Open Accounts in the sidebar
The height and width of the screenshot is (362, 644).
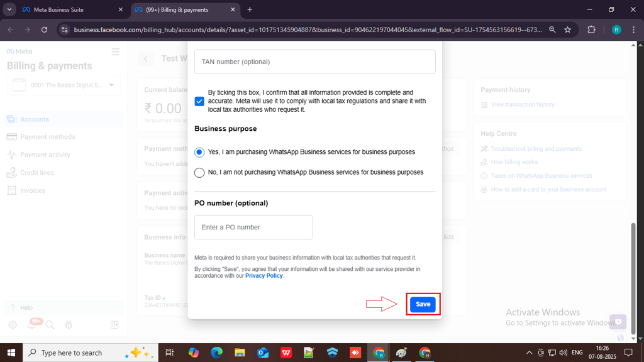64,119
